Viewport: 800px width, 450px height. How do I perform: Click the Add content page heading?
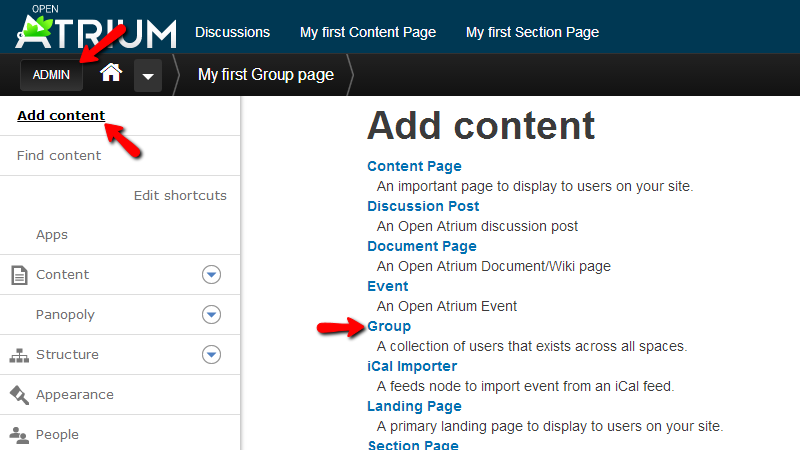coord(481,126)
